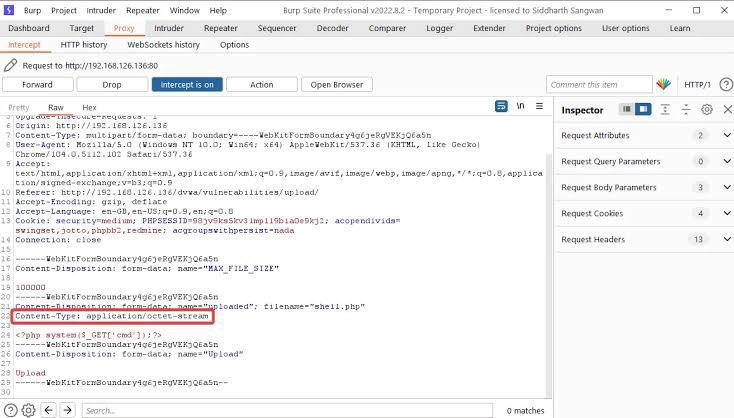Screen dimensions: 734x418
Task: Open the User options tab
Action: tap(626, 28)
